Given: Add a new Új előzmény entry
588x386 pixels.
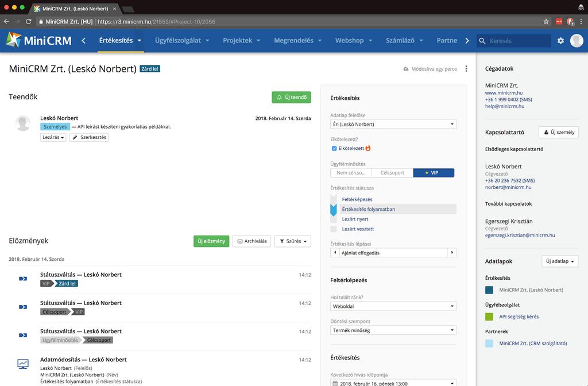Looking at the screenshot, I should point(211,241).
